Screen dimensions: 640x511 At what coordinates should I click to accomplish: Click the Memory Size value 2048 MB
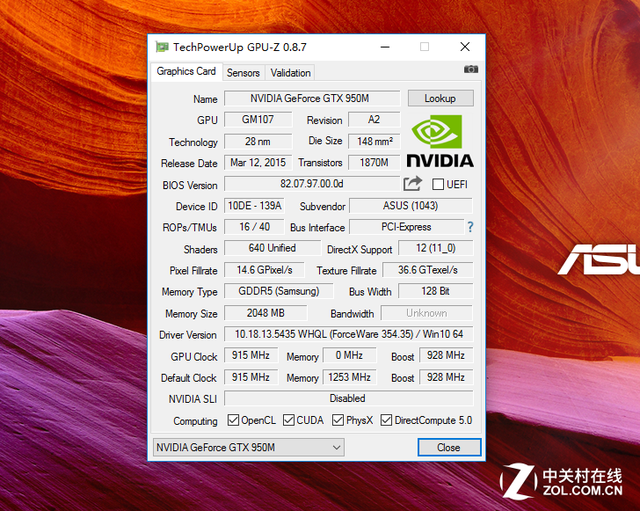(x=265, y=313)
